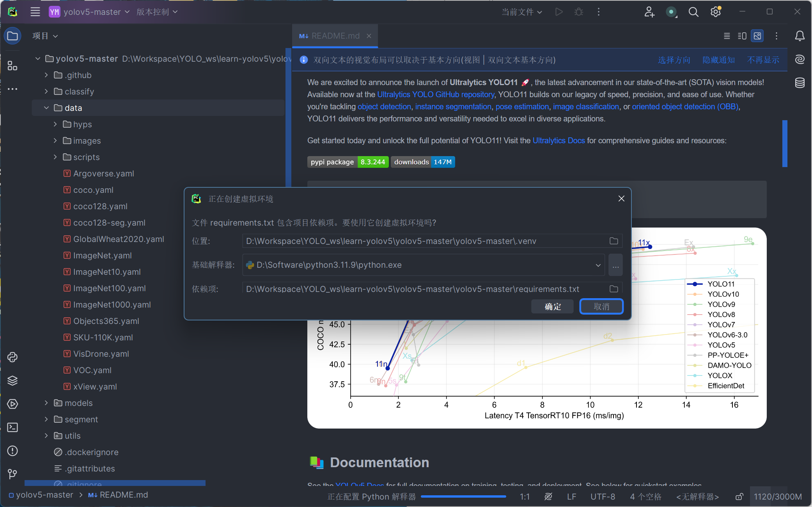Viewport: 812px width, 507px height.
Task: Open the AI Assistant spiral icon
Action: [800, 59]
